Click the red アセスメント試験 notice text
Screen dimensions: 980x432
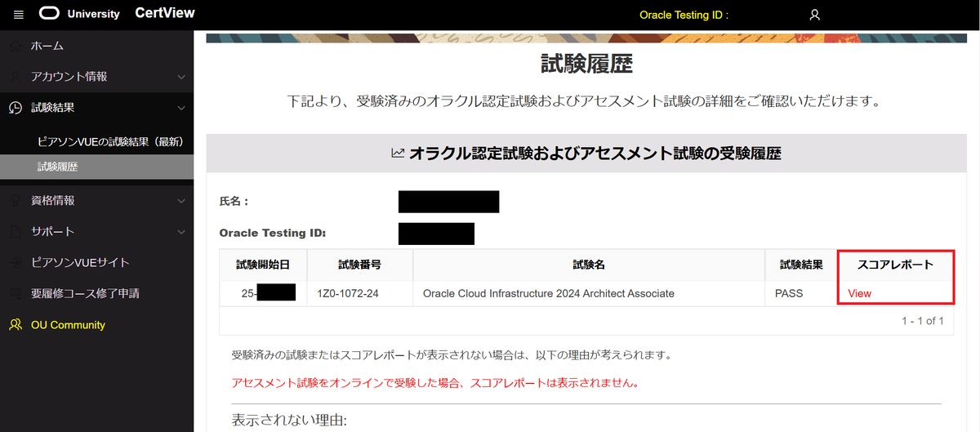click(434, 382)
